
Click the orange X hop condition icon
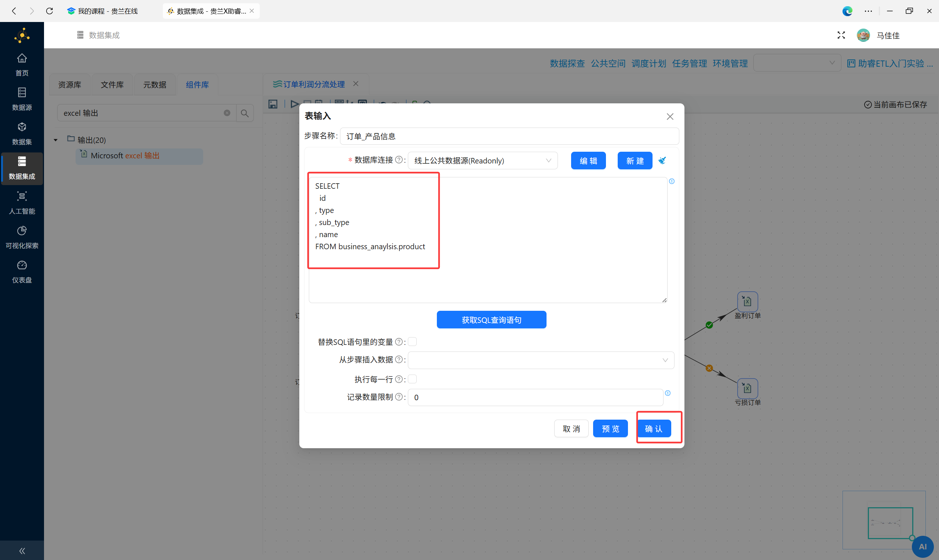click(709, 368)
